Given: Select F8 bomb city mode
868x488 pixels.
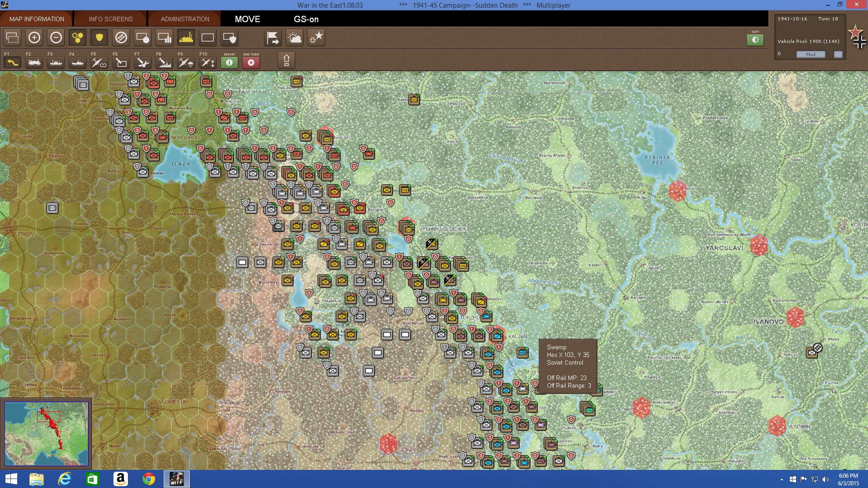Looking at the screenshot, I should click(165, 62).
